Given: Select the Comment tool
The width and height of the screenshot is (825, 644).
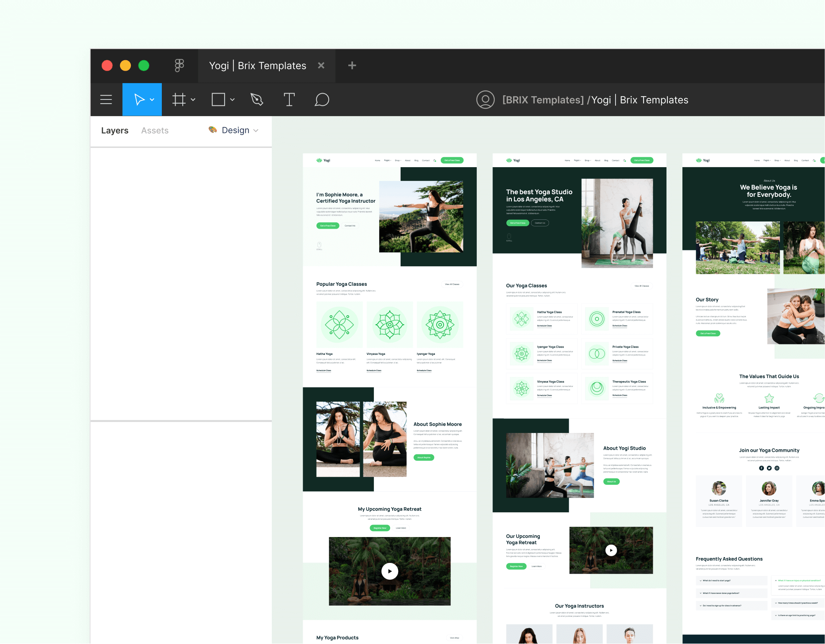Looking at the screenshot, I should coord(322,99).
